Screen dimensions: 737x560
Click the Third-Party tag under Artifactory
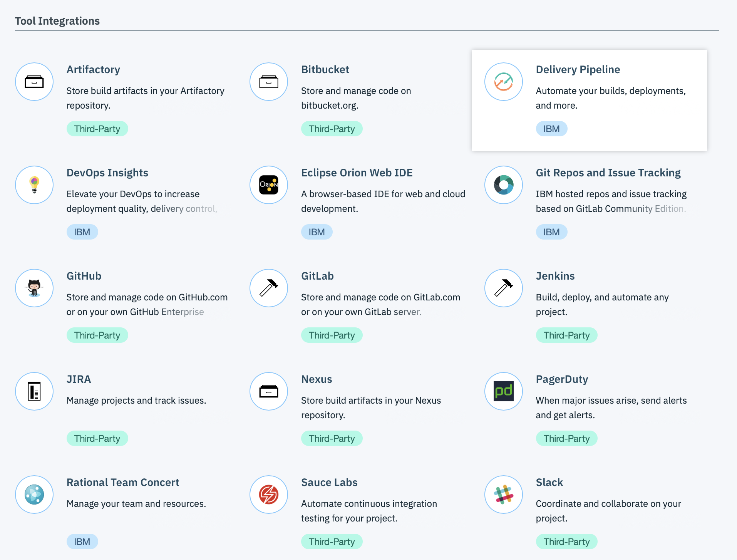(x=97, y=129)
